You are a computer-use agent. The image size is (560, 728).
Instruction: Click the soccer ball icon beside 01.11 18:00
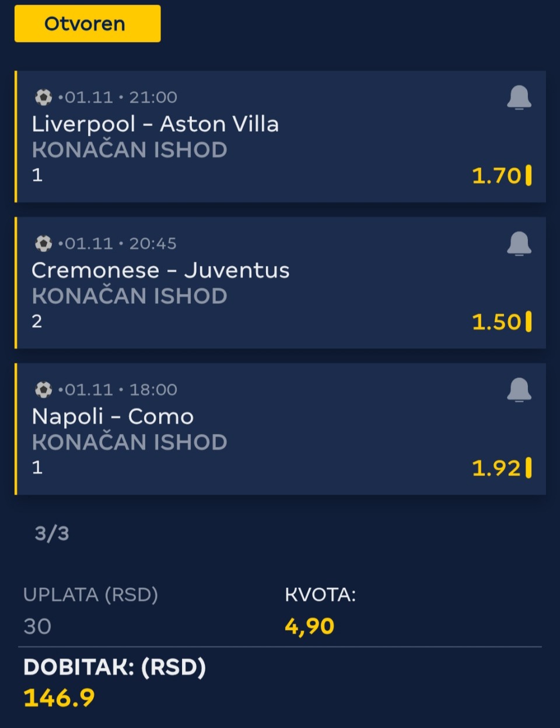pos(43,389)
